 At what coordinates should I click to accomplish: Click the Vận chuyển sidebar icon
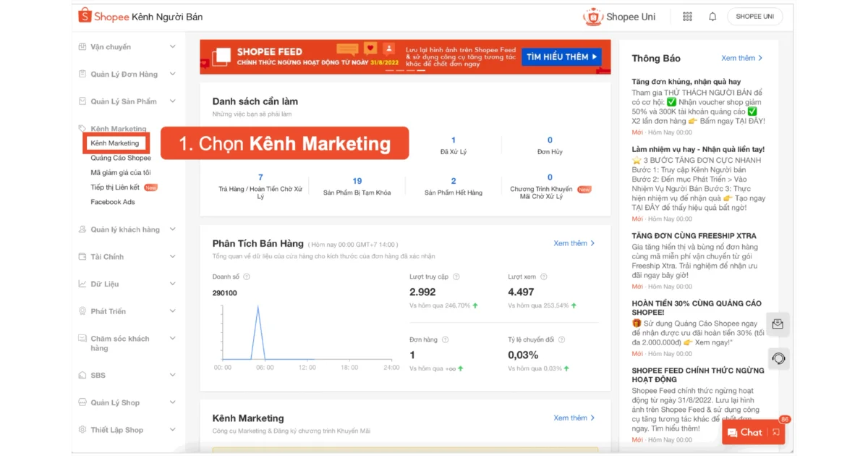(x=82, y=47)
